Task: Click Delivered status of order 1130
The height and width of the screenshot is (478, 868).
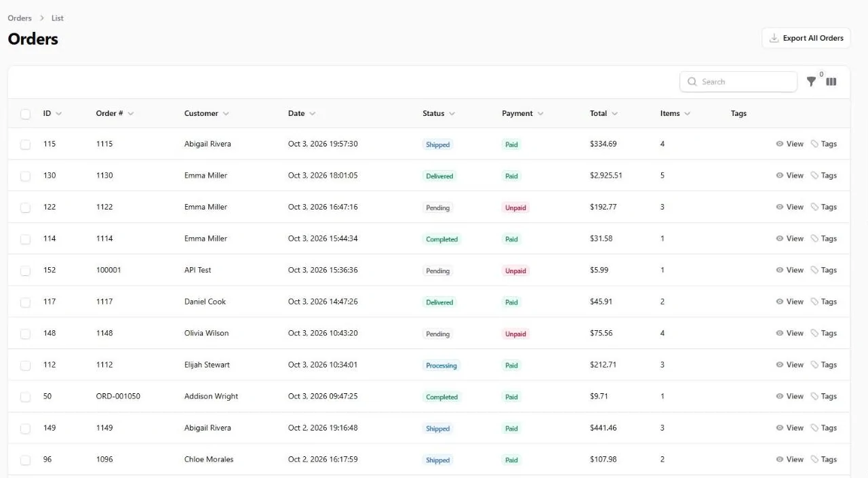Action: (x=439, y=176)
